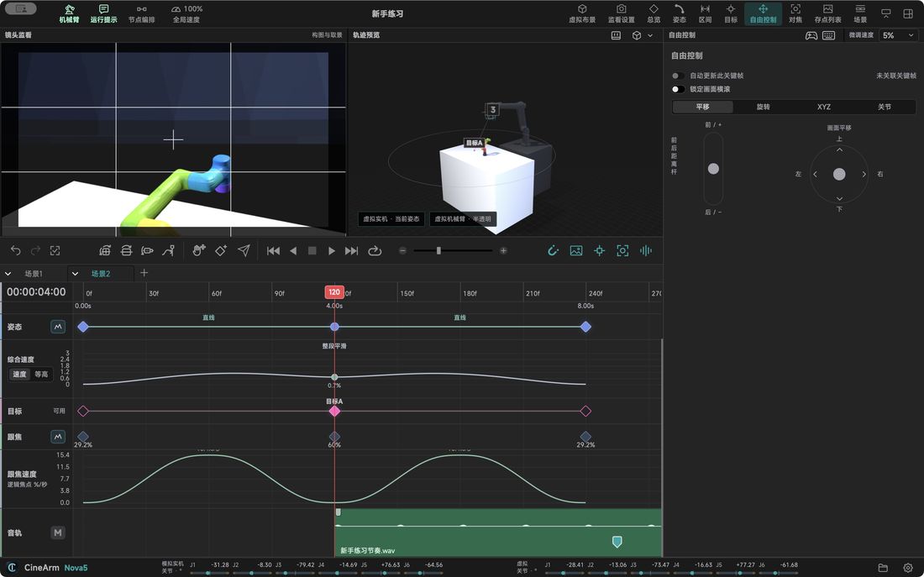Click 构图与取景 link
Viewport: 924px width, 577px height.
click(327, 34)
